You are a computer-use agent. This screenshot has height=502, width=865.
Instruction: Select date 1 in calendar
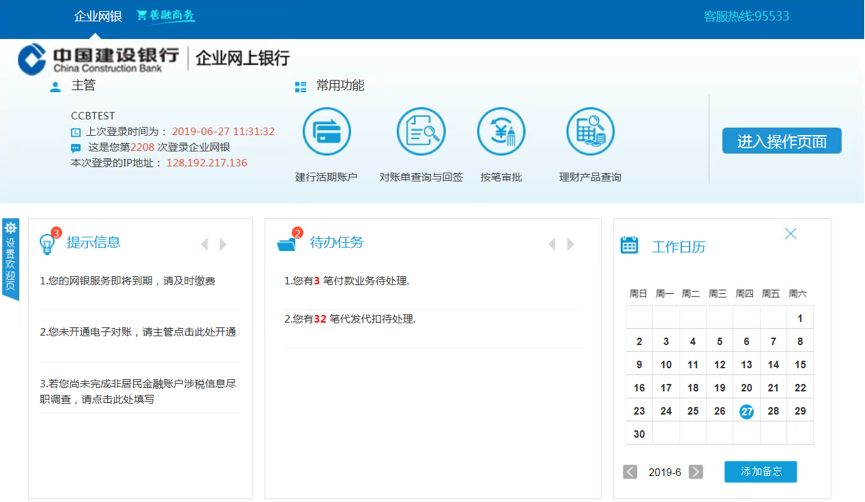800,318
